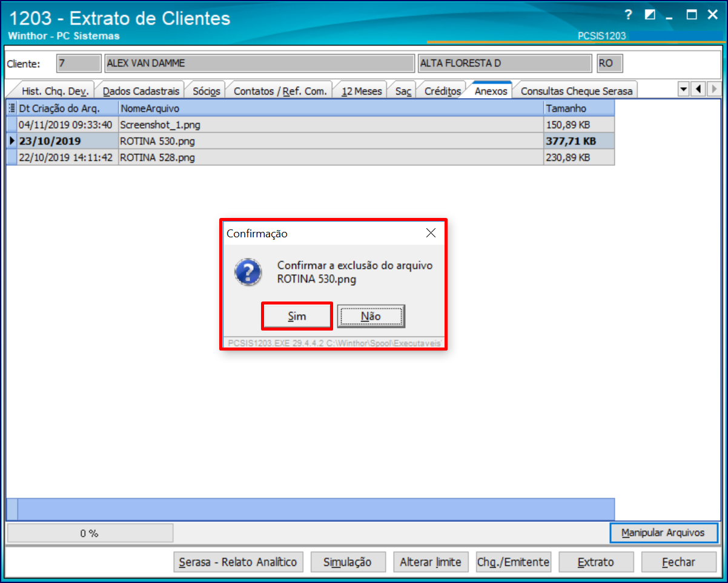Click the contrast square icon in title bar
This screenshot has height=583, width=728.
pyautogui.click(x=649, y=15)
